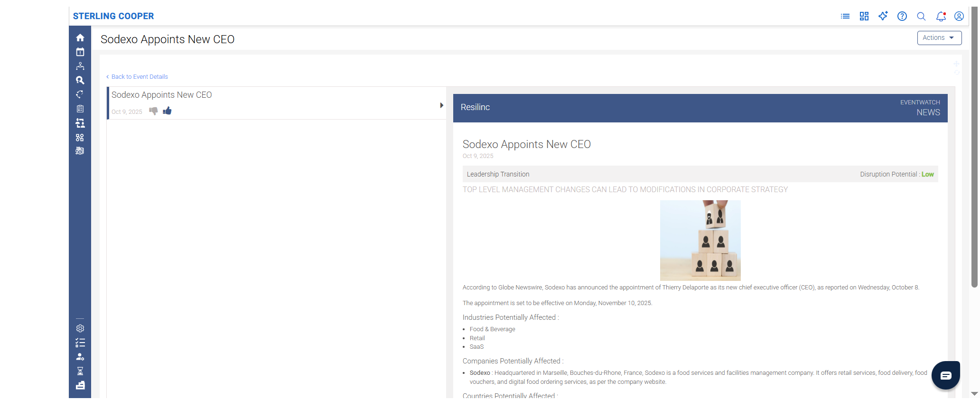Open the help question mark icon
This screenshot has height=409, width=980.
click(x=902, y=16)
